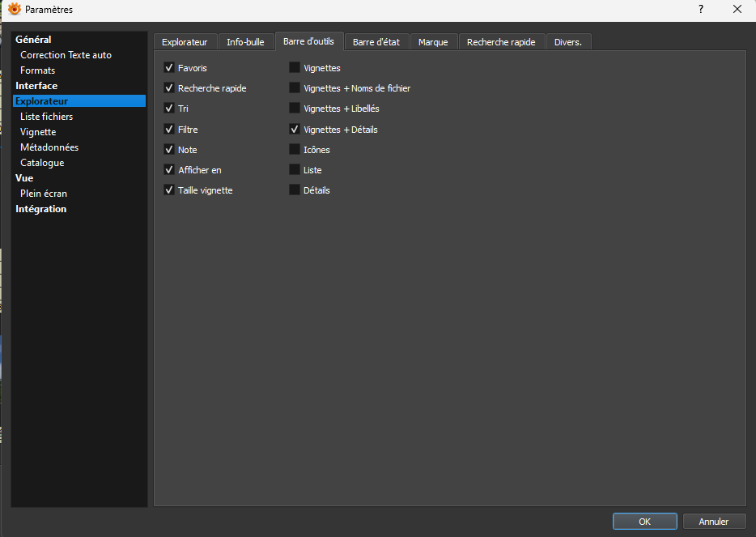Viewport: 756px width, 537px height.
Task: Click the Annuler button
Action: [714, 521]
